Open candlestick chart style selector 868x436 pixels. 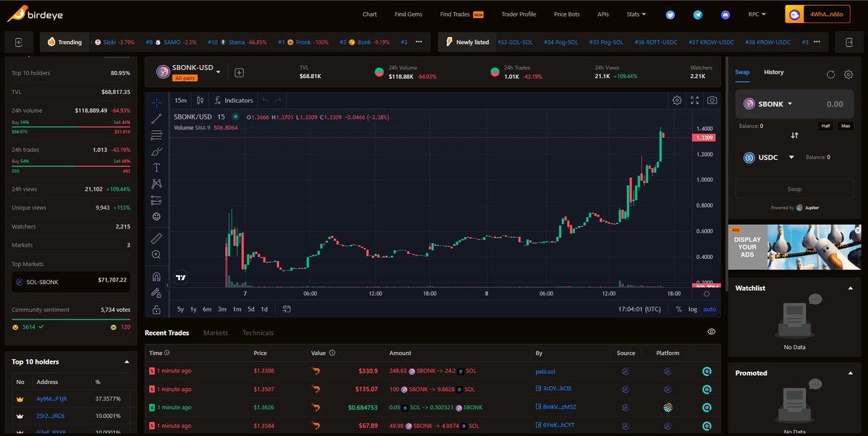pos(201,101)
